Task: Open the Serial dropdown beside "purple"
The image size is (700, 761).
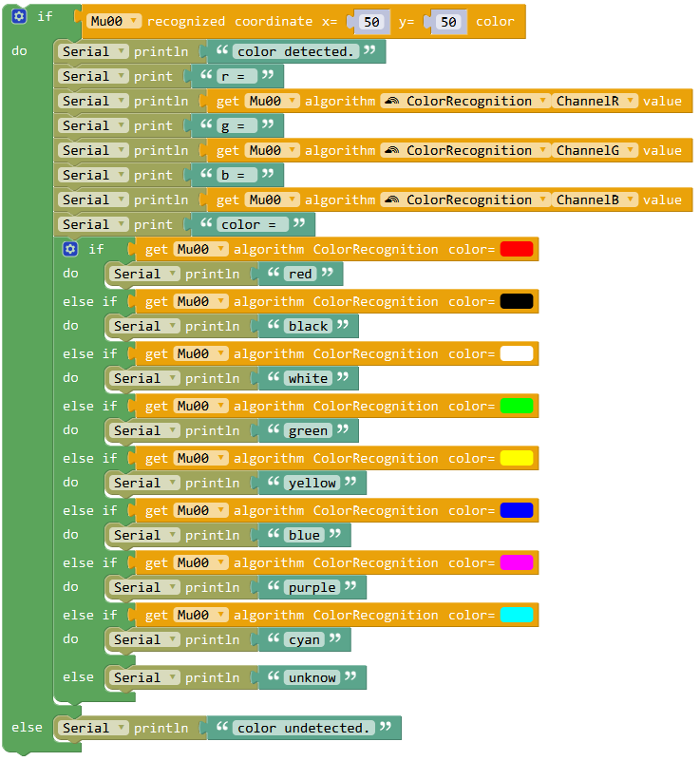Action: (144, 587)
